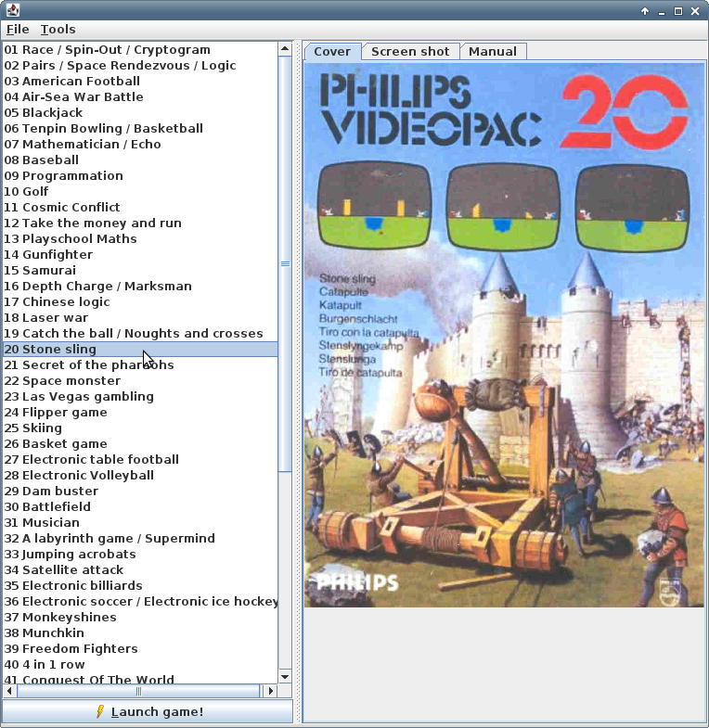Switch to the Manual tab
This screenshot has width=709, height=728.
pos(493,52)
